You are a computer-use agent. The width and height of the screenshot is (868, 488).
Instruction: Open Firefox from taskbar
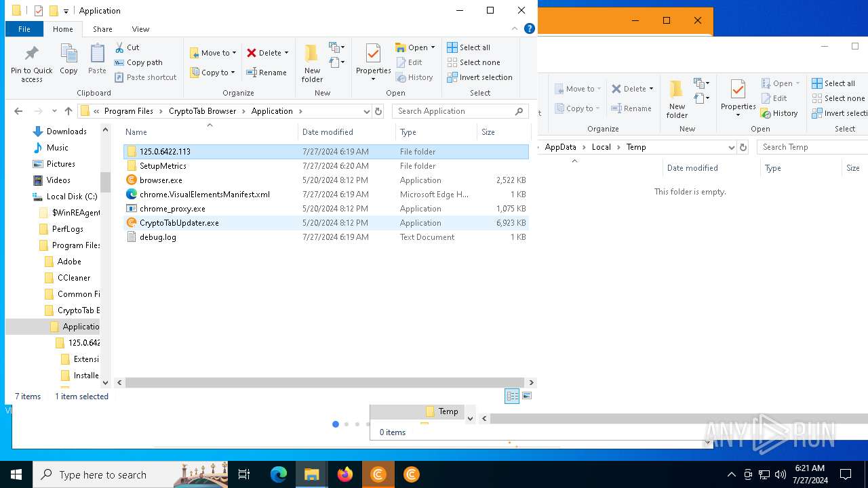click(345, 474)
